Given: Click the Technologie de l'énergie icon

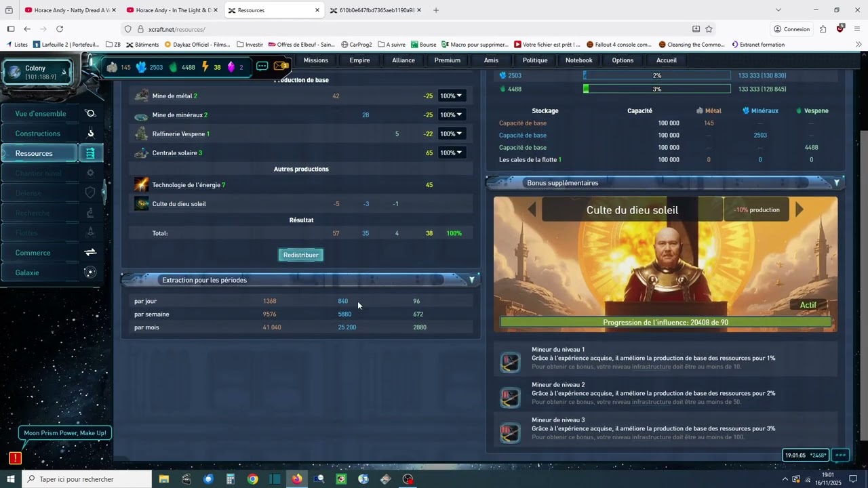Looking at the screenshot, I should click(141, 184).
